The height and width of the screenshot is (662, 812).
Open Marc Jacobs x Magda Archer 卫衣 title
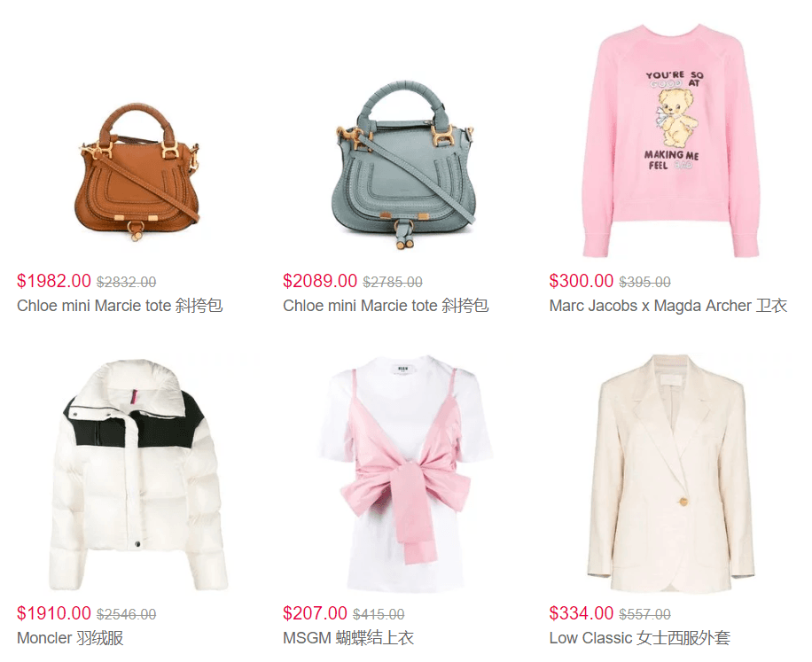(x=668, y=306)
